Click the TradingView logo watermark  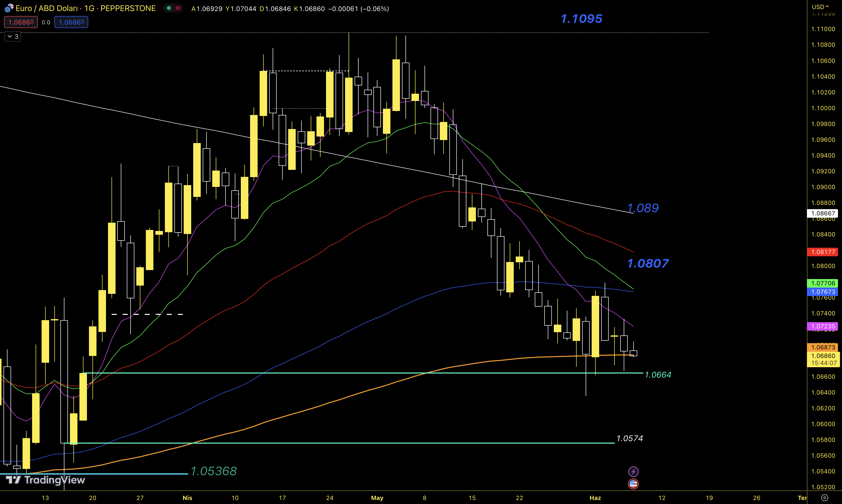[x=46, y=480]
